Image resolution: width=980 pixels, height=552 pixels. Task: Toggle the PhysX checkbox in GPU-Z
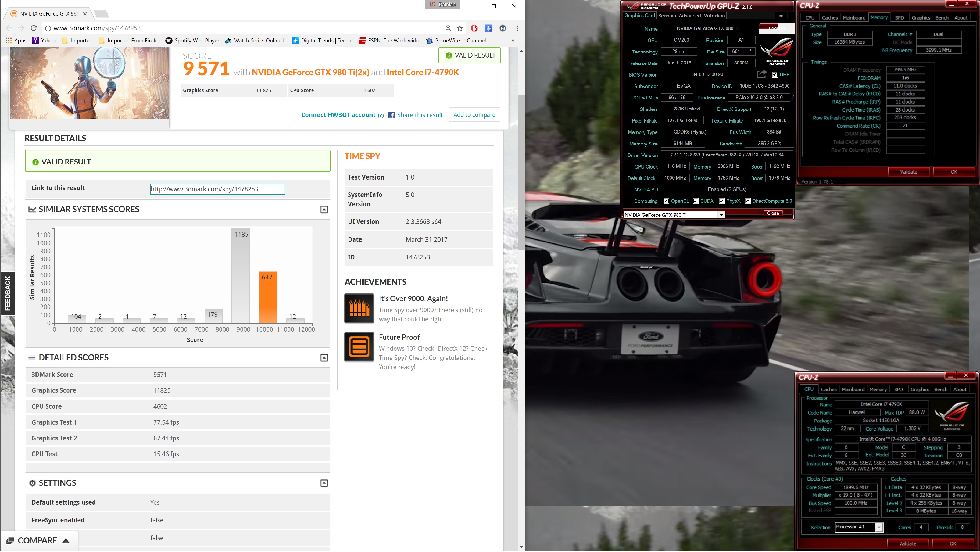[721, 201]
